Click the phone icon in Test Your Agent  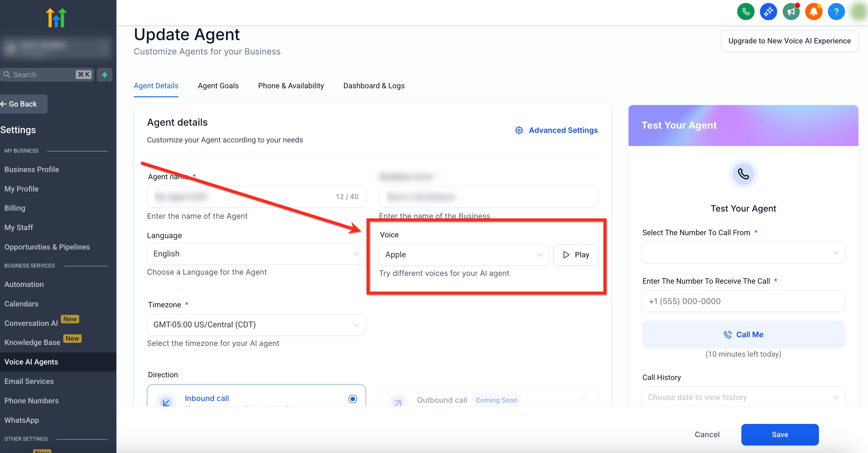[x=743, y=174]
